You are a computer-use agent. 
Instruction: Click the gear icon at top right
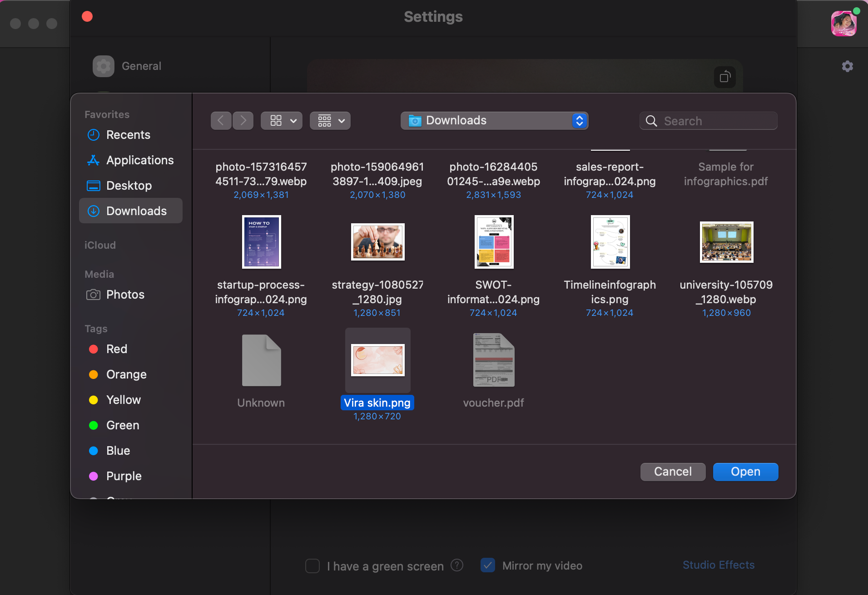(847, 67)
